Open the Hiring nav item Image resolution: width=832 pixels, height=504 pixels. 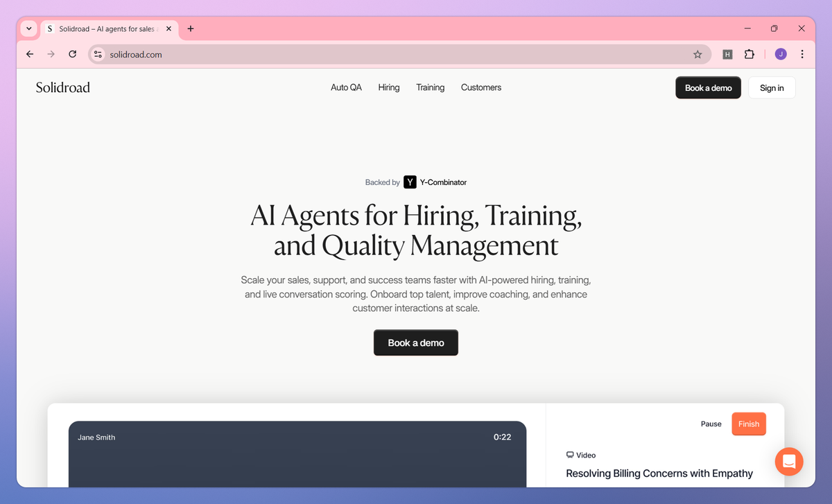point(389,87)
